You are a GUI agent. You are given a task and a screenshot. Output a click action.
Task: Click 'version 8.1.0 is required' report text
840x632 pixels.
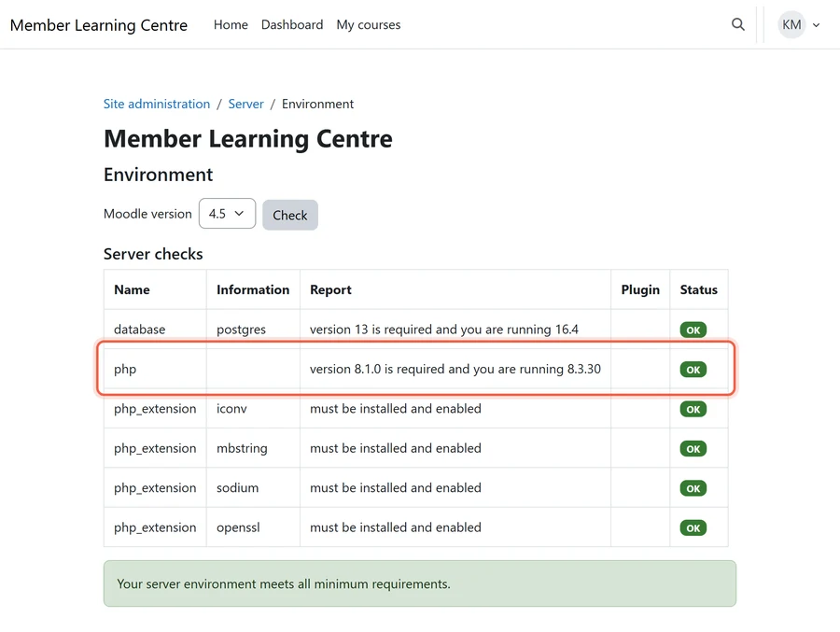(455, 369)
